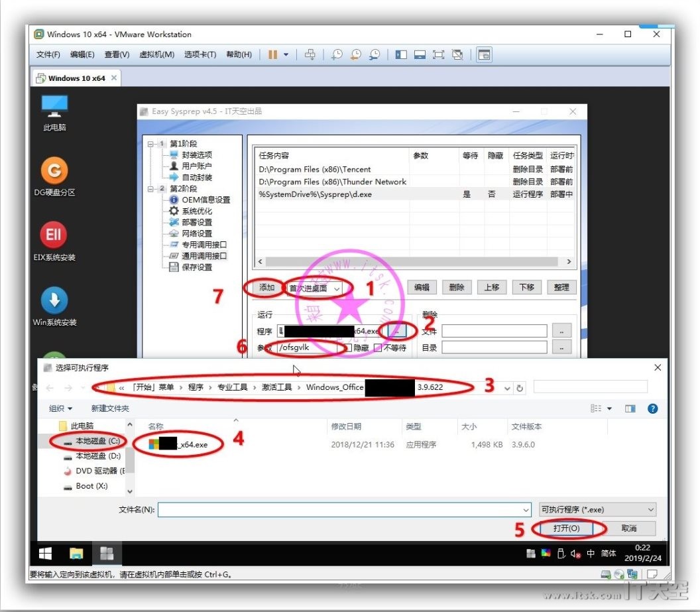Select the Sysprep\d.exe task row

point(415,194)
